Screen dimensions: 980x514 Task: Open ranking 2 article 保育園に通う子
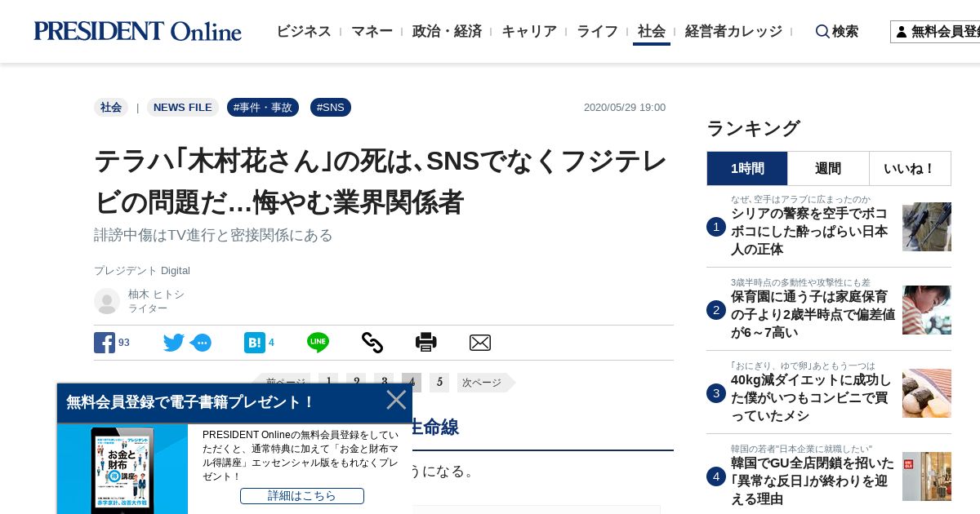pos(813,314)
